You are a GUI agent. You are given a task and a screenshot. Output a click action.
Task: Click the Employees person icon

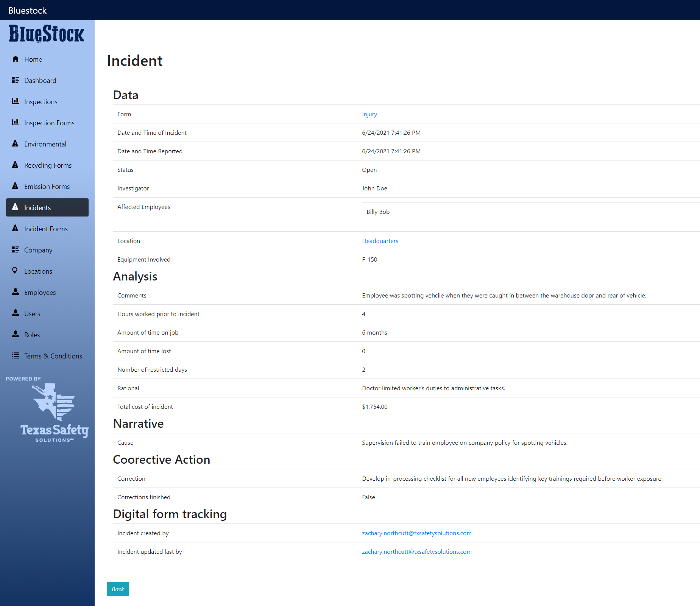coord(16,292)
